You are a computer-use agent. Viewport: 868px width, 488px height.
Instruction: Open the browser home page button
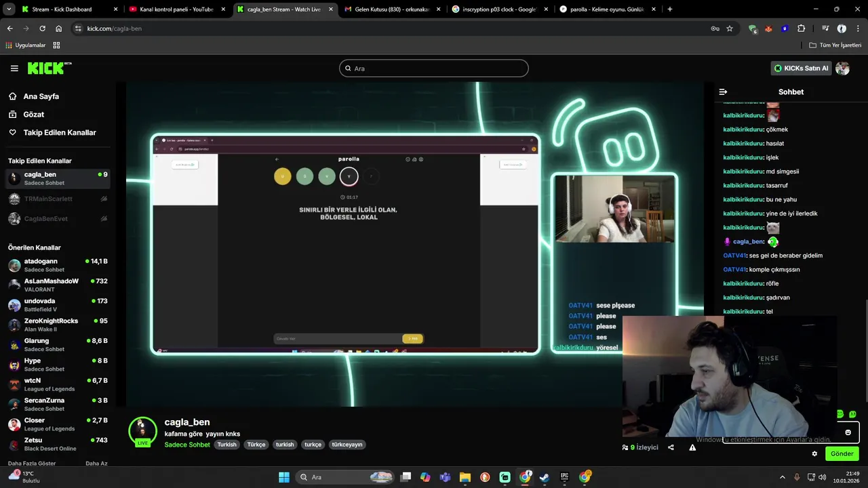click(58, 28)
